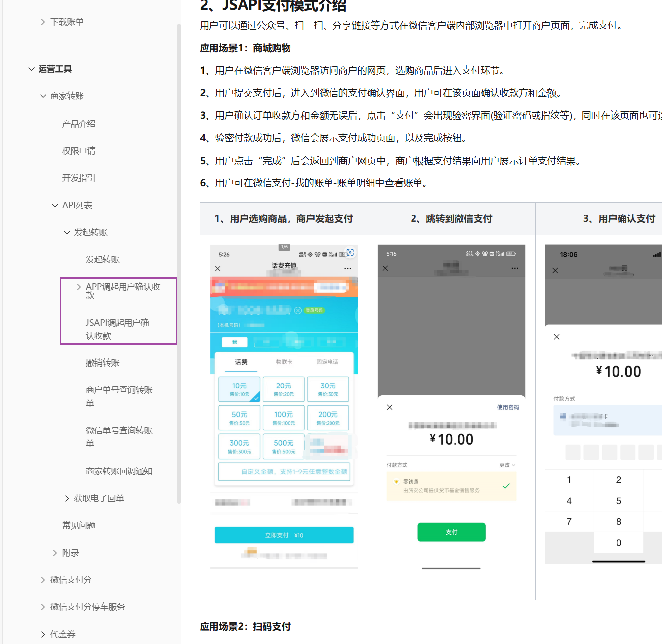Open 商户单号查询转账单 page
662x644 pixels.
[119, 396]
